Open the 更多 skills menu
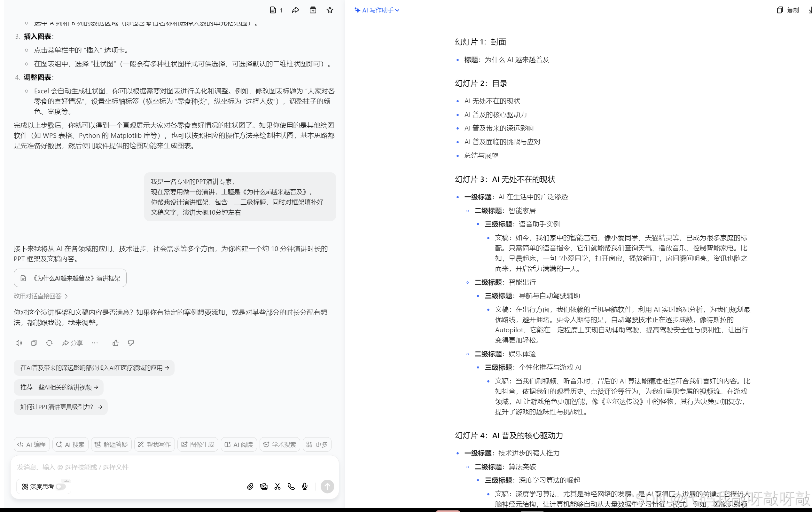This screenshot has height=512, width=812. [316, 444]
